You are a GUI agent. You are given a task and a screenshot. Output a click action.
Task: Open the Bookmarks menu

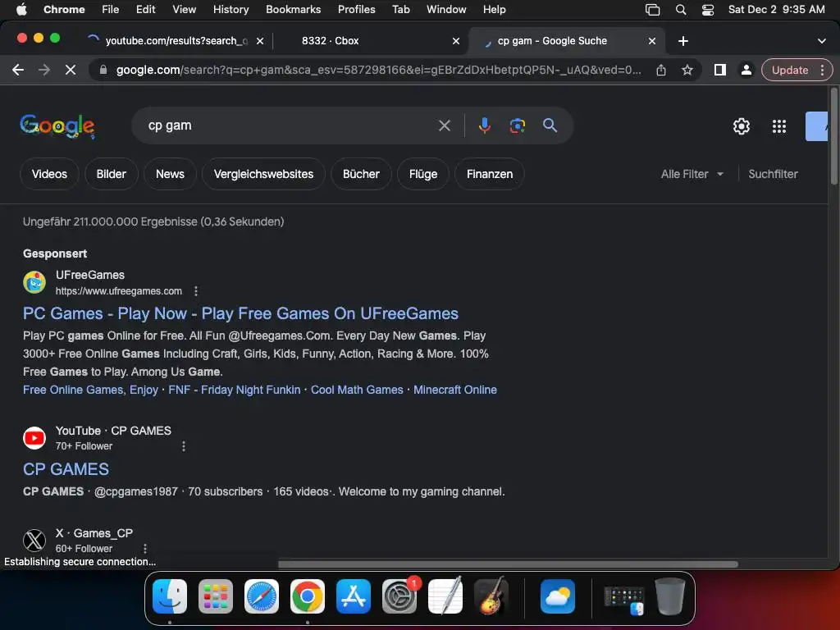tap(293, 10)
